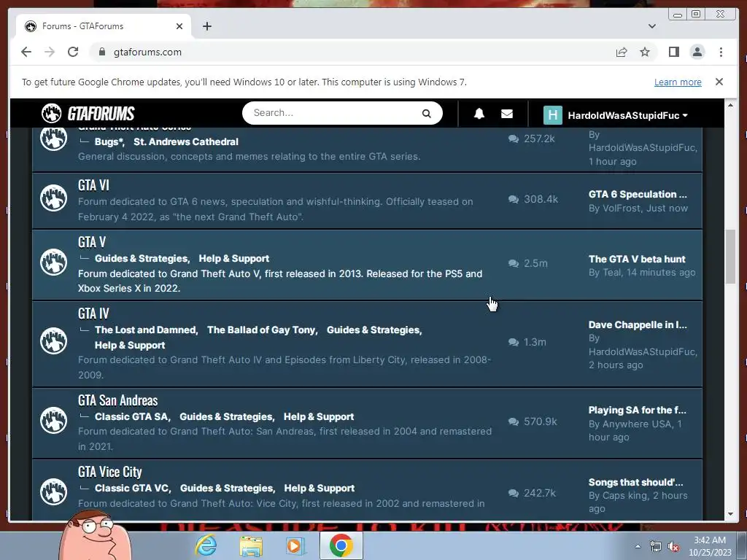Launch Windows Media Player from taskbar
747x560 pixels.
tap(295, 545)
